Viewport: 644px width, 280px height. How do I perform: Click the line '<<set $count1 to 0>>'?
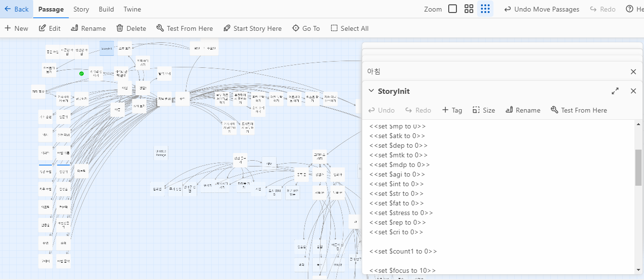403,251
